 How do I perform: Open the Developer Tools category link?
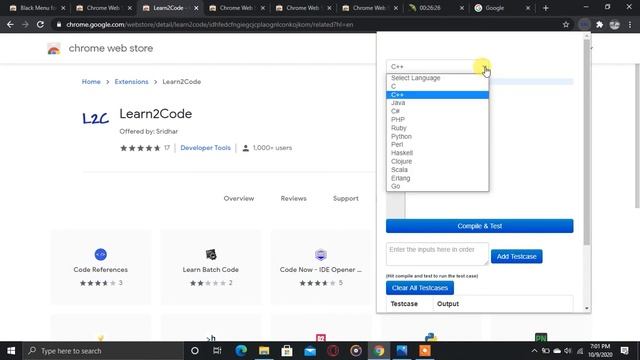click(x=205, y=148)
